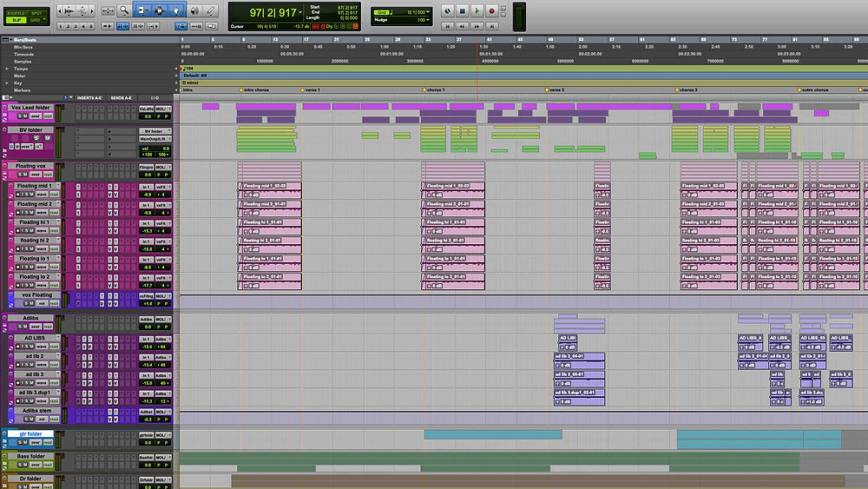The image size is (868, 489).
Task: Select the gtr folder track name
Action: 31,434
